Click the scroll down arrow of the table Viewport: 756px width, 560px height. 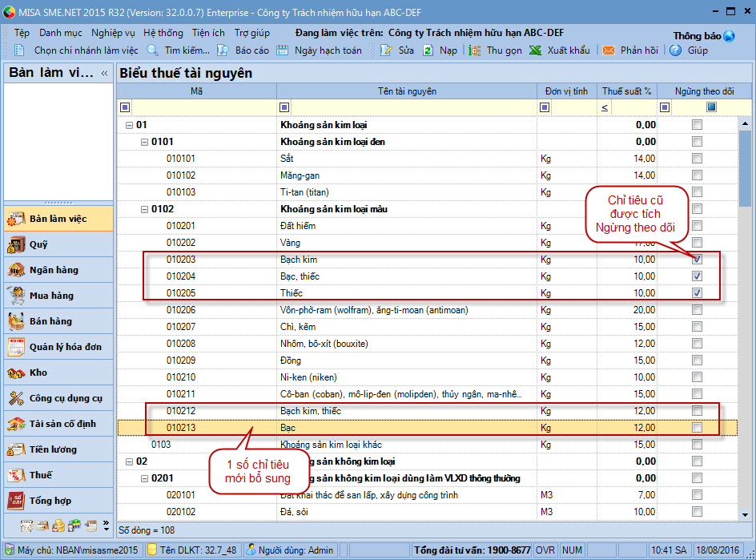click(745, 514)
